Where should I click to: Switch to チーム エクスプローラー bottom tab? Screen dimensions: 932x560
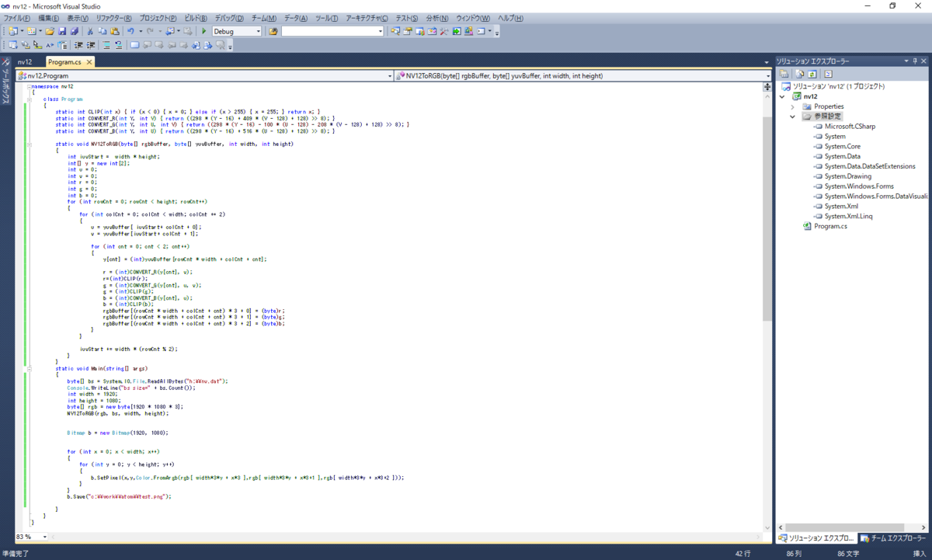(892, 537)
